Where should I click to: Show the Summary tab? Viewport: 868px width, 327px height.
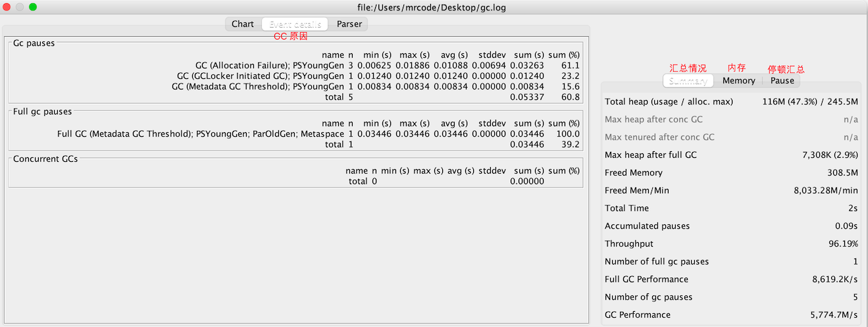tap(688, 80)
